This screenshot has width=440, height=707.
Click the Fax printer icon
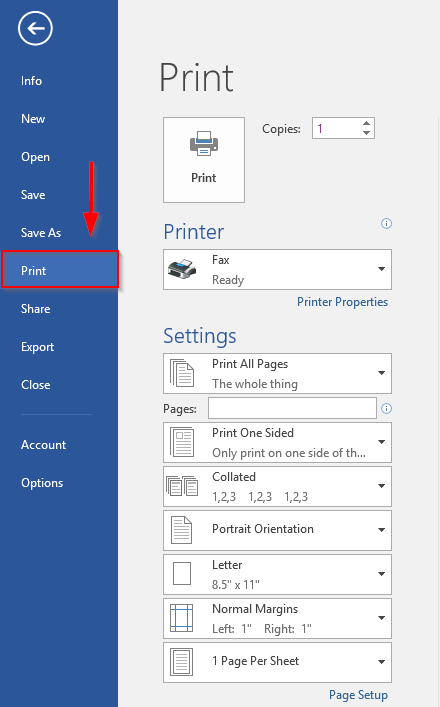pos(182,269)
